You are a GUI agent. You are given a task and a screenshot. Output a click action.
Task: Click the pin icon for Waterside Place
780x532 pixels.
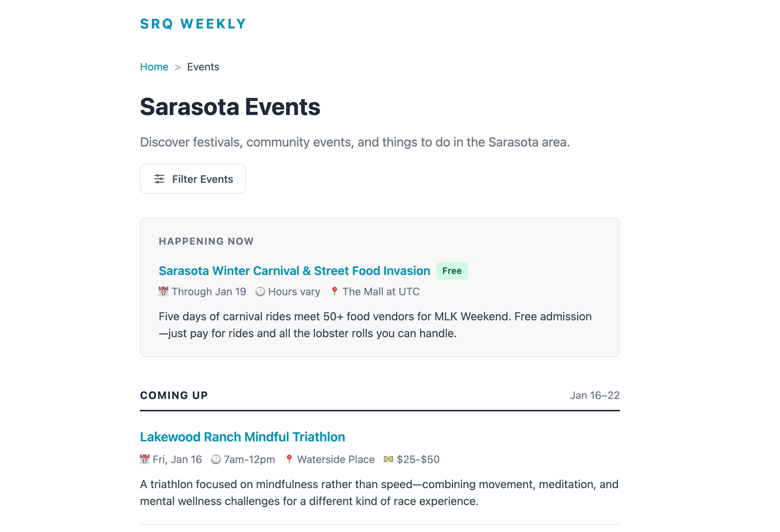coord(289,459)
